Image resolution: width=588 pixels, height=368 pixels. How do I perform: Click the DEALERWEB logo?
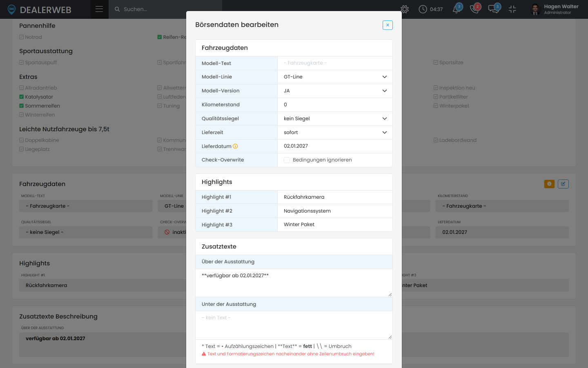[40, 9]
